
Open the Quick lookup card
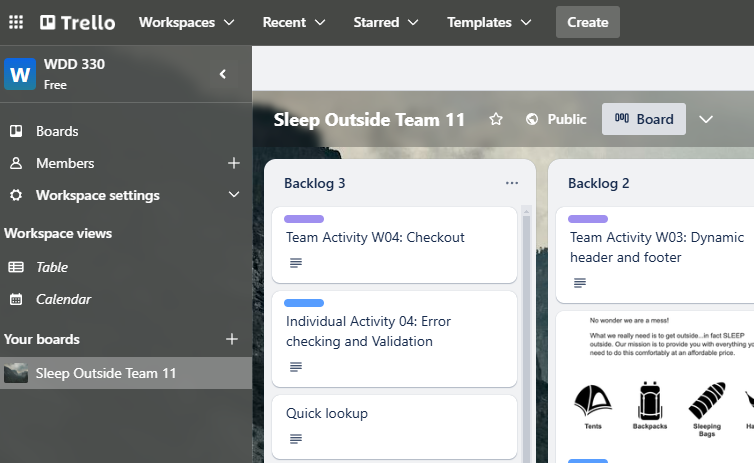[394, 427]
